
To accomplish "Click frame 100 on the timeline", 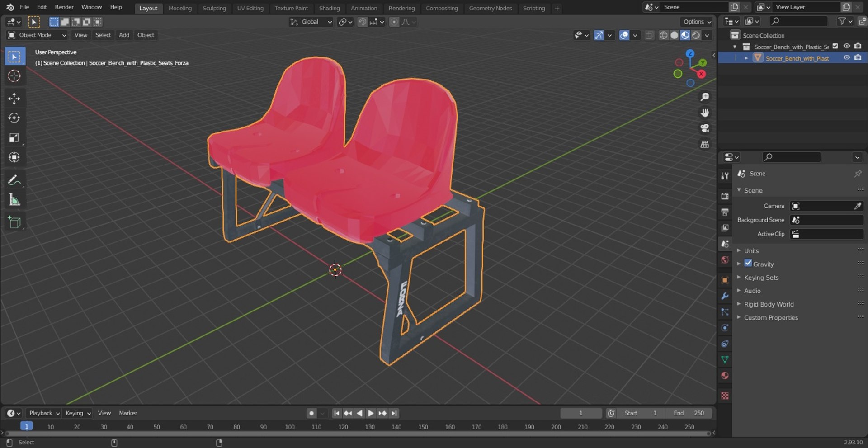I will pos(290,427).
